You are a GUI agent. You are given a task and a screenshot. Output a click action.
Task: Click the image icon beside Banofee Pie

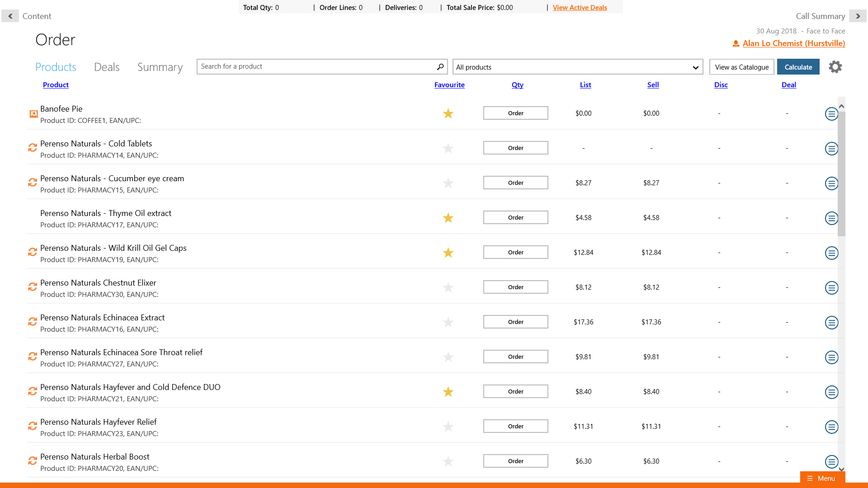[x=33, y=114]
